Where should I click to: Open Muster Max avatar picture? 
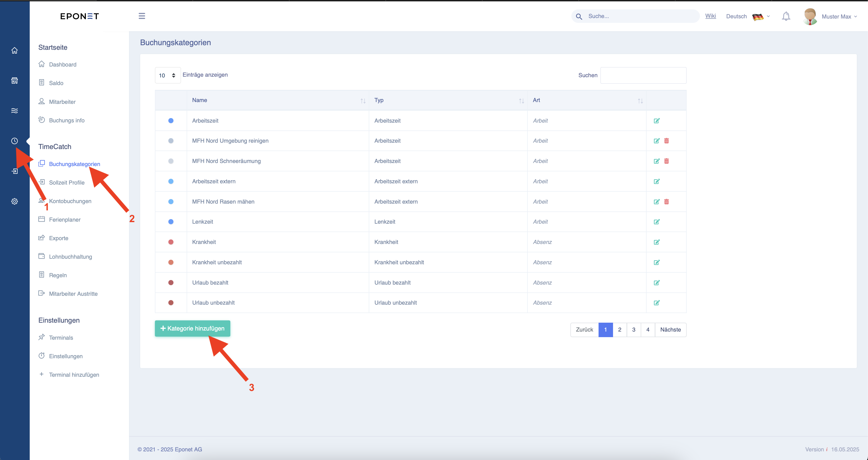(810, 17)
